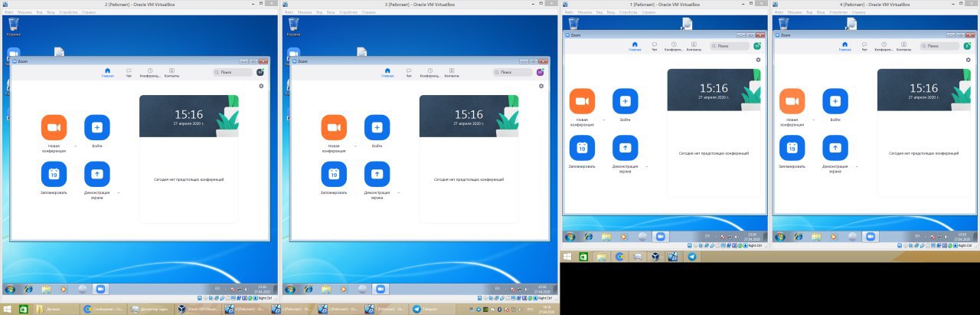Open the Contacts (Контакты) tab in VM 3 Zoom
This screenshot has height=315, width=980.
click(452, 73)
